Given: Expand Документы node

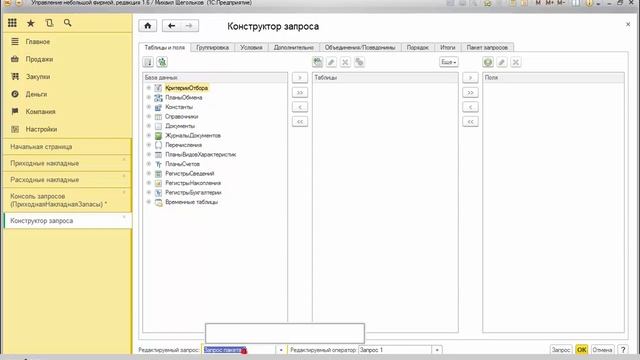Looking at the screenshot, I should 149,126.
